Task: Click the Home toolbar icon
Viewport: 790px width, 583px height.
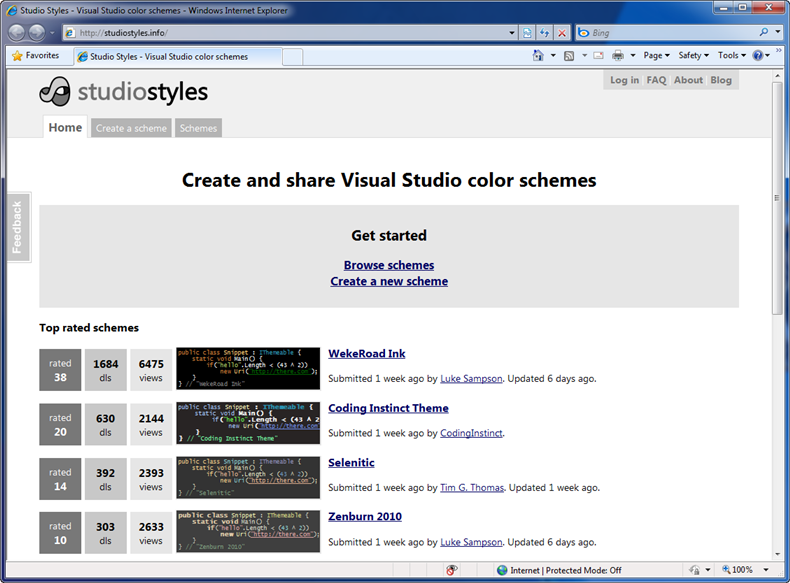Action: pyautogui.click(x=538, y=55)
